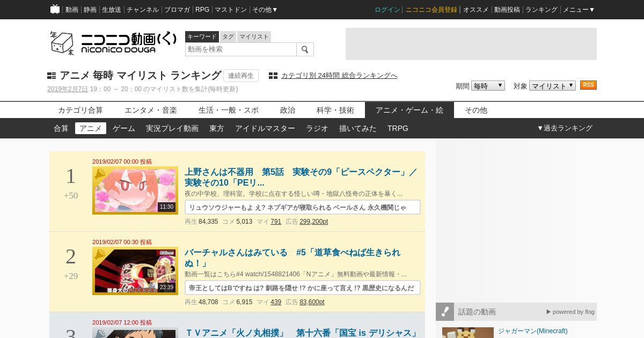
Task: Open ブロマガ in top navigation
Action: [x=177, y=10]
